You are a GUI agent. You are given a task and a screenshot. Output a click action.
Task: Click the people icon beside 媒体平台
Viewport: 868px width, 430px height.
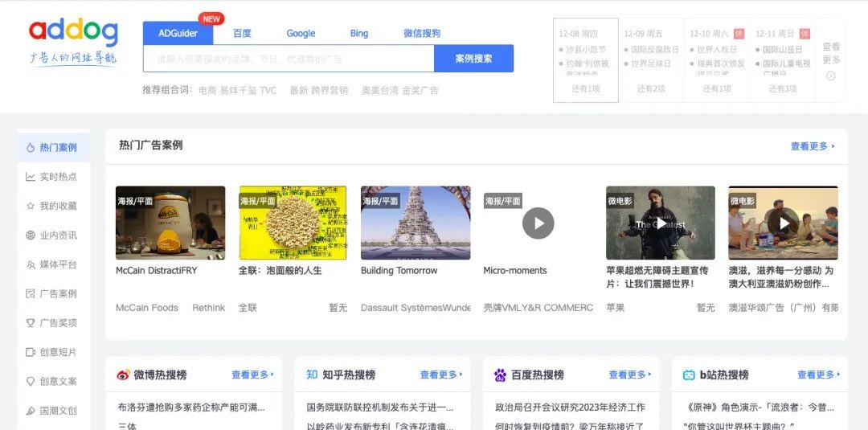[31, 264]
